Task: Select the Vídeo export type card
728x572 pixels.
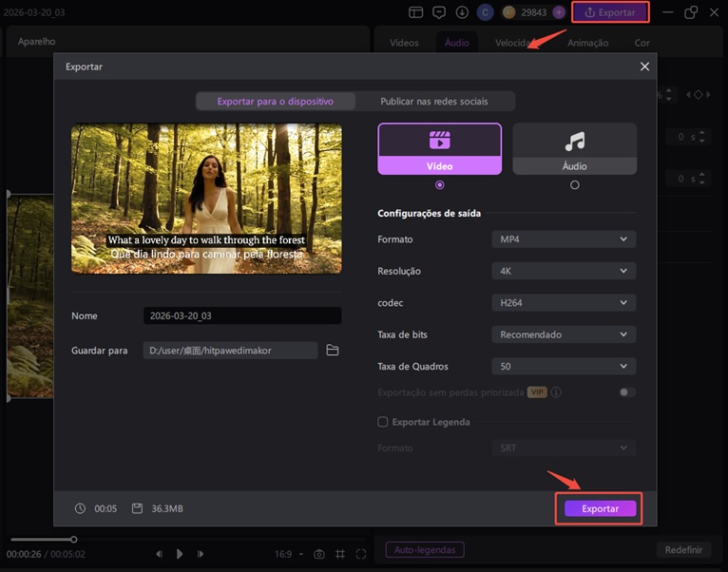Action: 440,148
